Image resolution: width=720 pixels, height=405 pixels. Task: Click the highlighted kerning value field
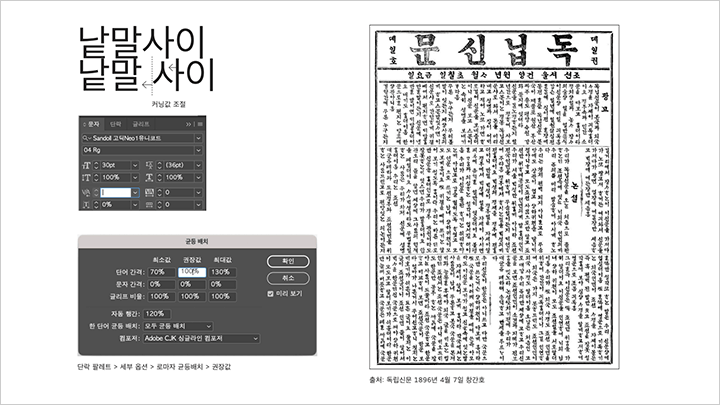coord(115,192)
